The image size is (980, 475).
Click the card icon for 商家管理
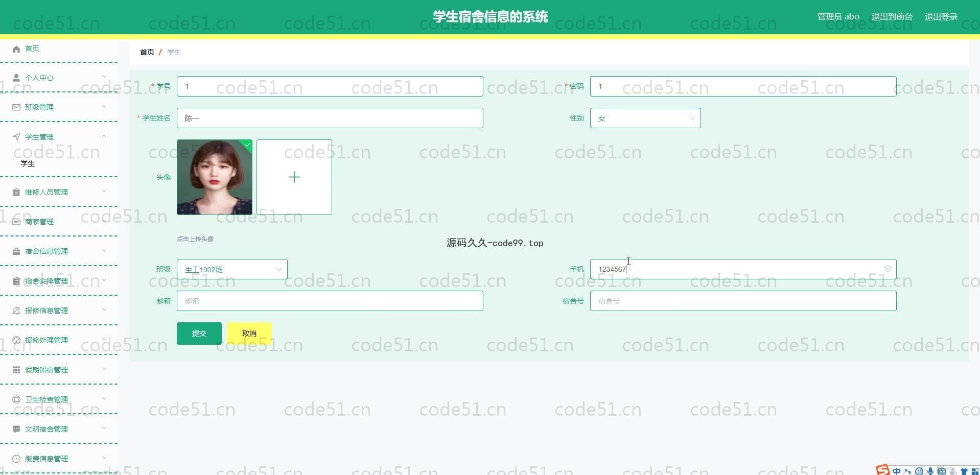pyautogui.click(x=16, y=222)
